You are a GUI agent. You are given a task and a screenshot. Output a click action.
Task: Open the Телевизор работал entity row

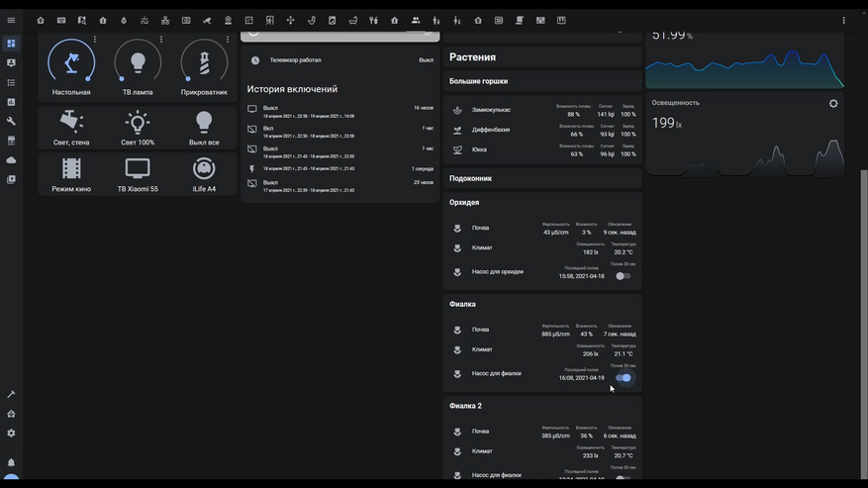pyautogui.click(x=295, y=60)
